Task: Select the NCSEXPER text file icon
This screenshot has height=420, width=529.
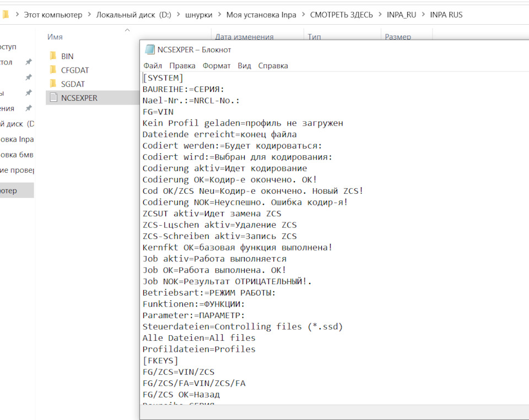Action: pos(53,97)
